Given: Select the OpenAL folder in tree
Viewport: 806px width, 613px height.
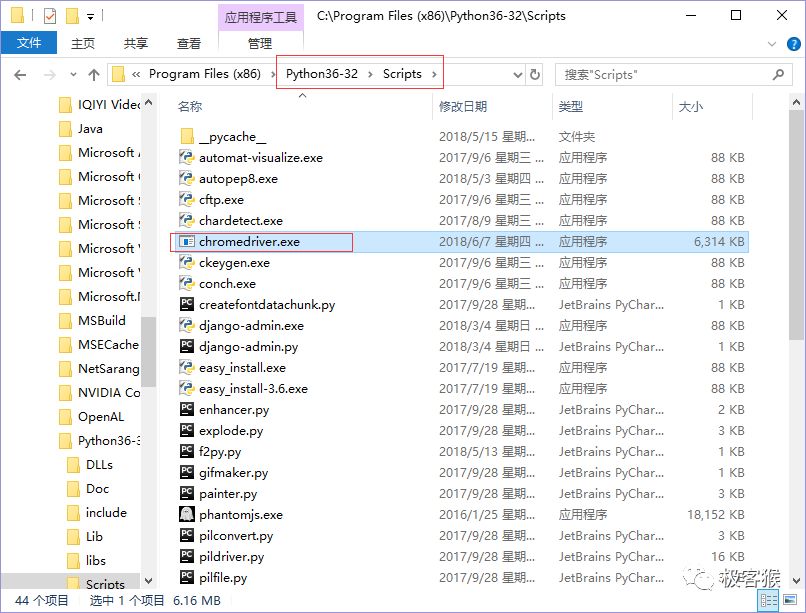Looking at the screenshot, I should [91, 417].
